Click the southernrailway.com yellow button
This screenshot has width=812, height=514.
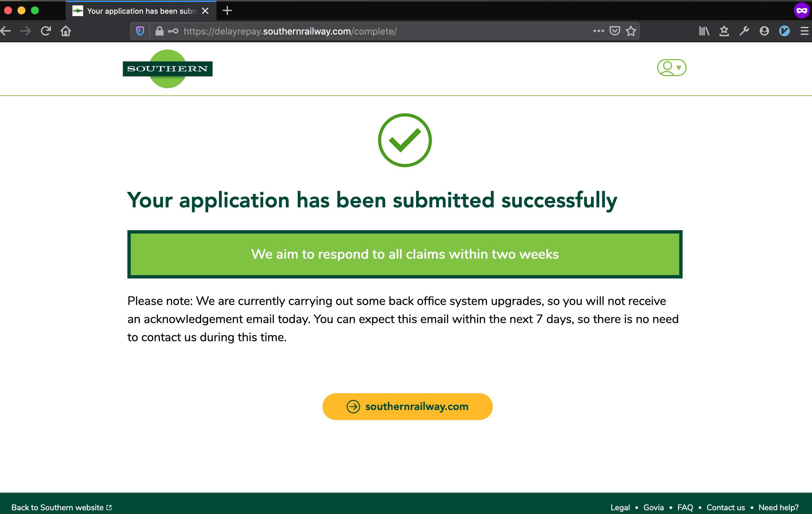pyautogui.click(x=407, y=406)
